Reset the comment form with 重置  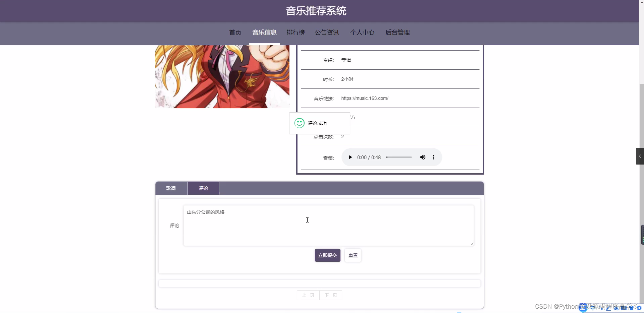coord(353,255)
